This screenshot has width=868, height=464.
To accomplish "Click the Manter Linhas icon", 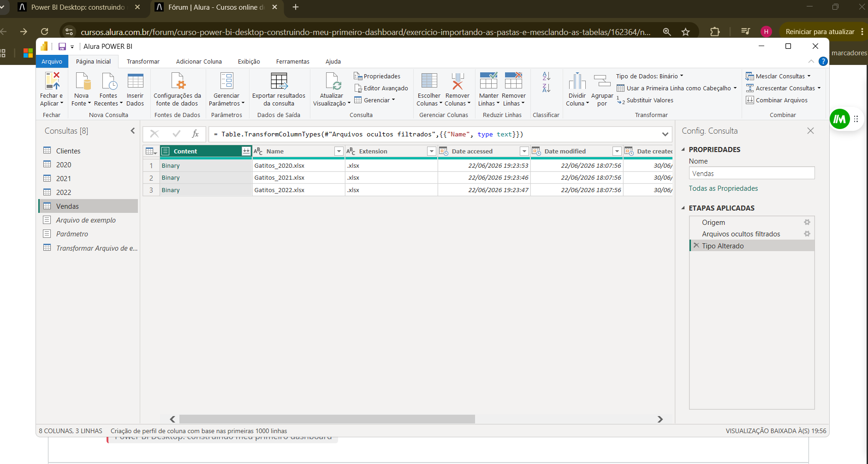I will (488, 81).
